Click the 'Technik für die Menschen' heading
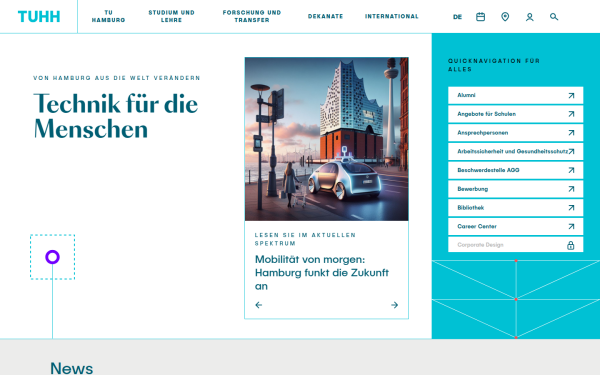The height and width of the screenshot is (375, 600). click(116, 116)
